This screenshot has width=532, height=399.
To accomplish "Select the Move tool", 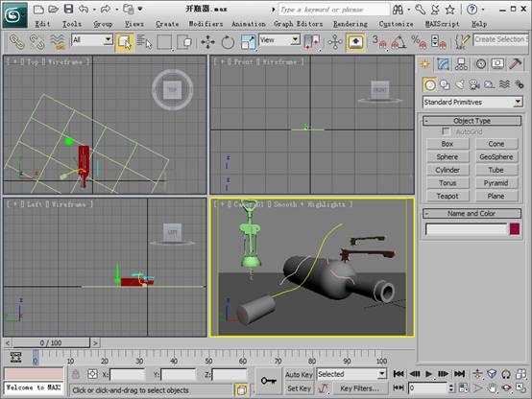I will click(x=207, y=42).
